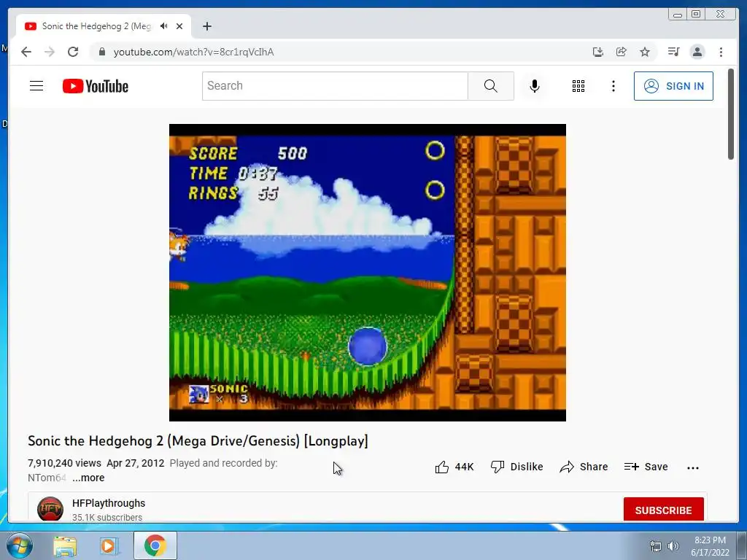The image size is (747, 560).
Task: Open the Chrome profile avatar
Action: point(697,52)
